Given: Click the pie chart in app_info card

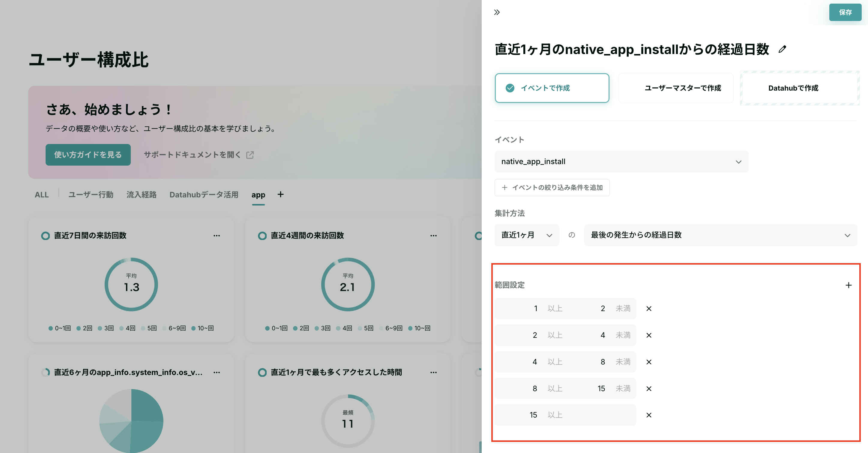Looking at the screenshot, I should point(131,421).
